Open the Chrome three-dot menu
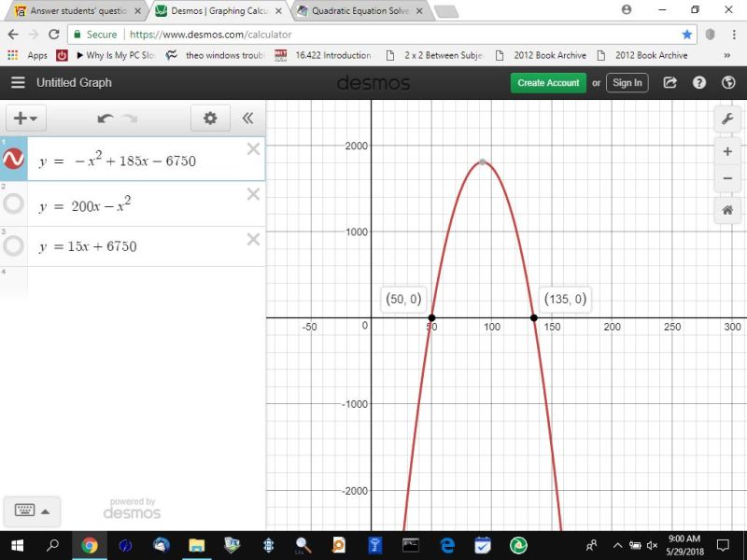 (734, 35)
